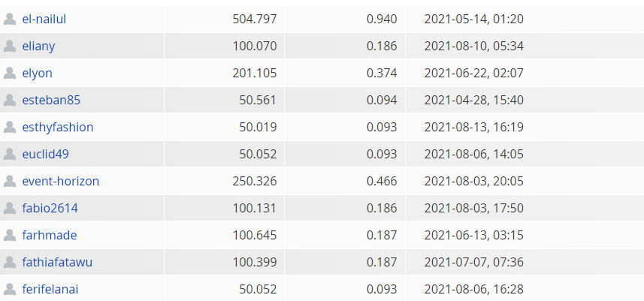Open the el-nailul profile link

click(44, 20)
